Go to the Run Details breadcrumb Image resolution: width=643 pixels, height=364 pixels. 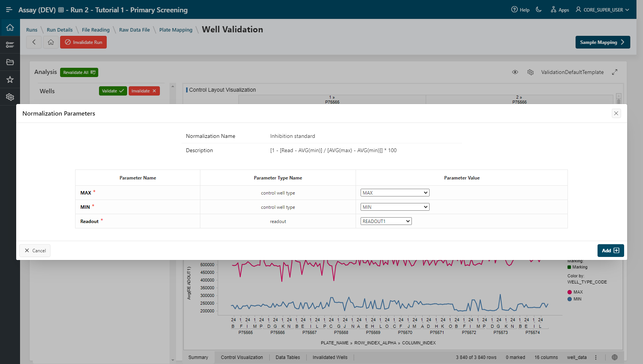click(60, 30)
